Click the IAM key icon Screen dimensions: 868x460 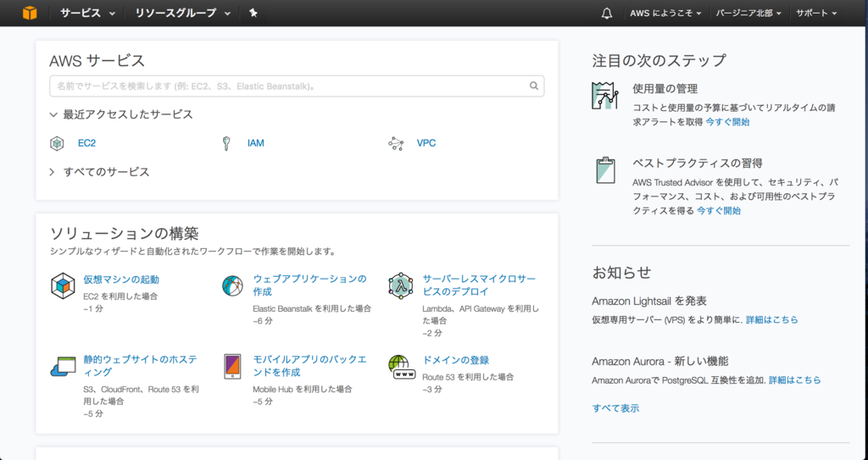point(225,143)
